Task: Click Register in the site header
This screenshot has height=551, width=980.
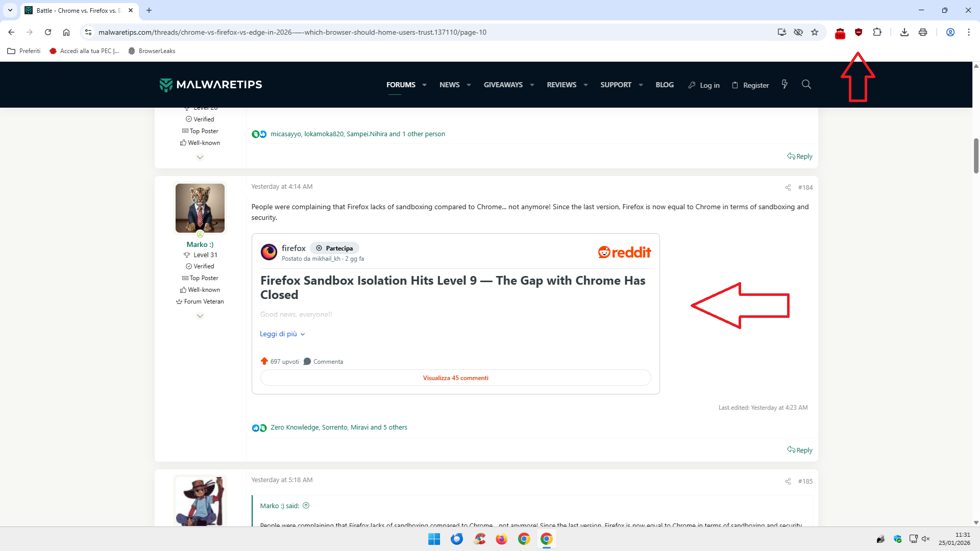Action: (750, 85)
